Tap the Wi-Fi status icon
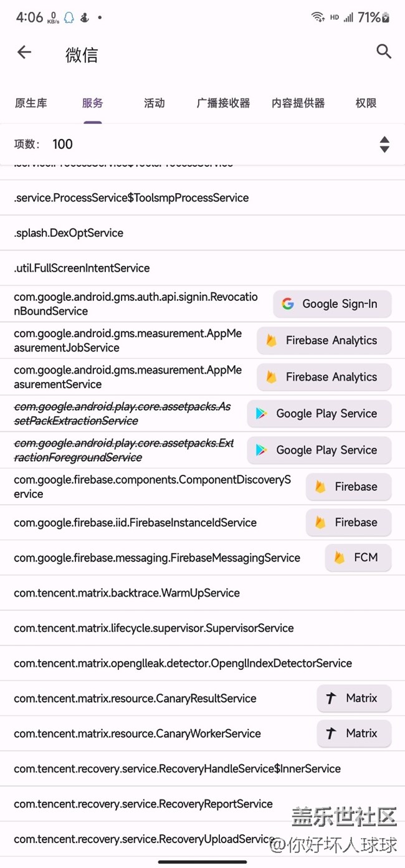 [x=318, y=17]
